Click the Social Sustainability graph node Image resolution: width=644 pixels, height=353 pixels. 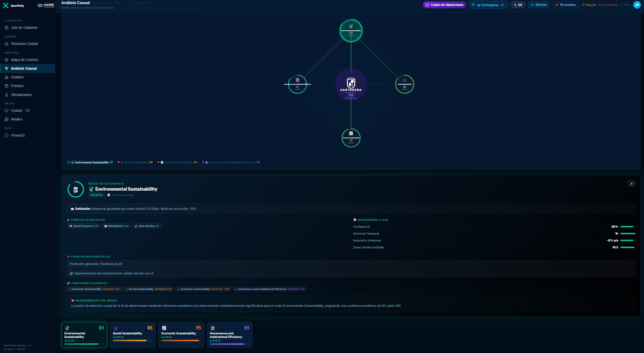coord(404,84)
